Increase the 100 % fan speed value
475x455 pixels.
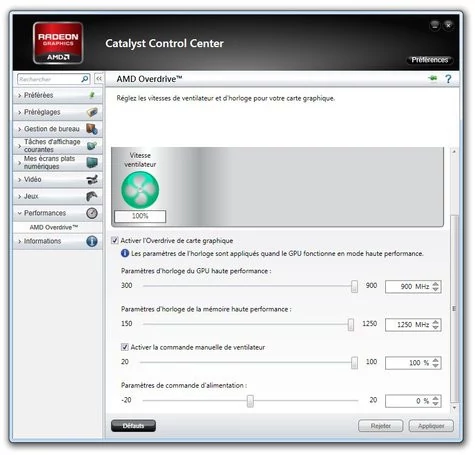[x=436, y=360]
